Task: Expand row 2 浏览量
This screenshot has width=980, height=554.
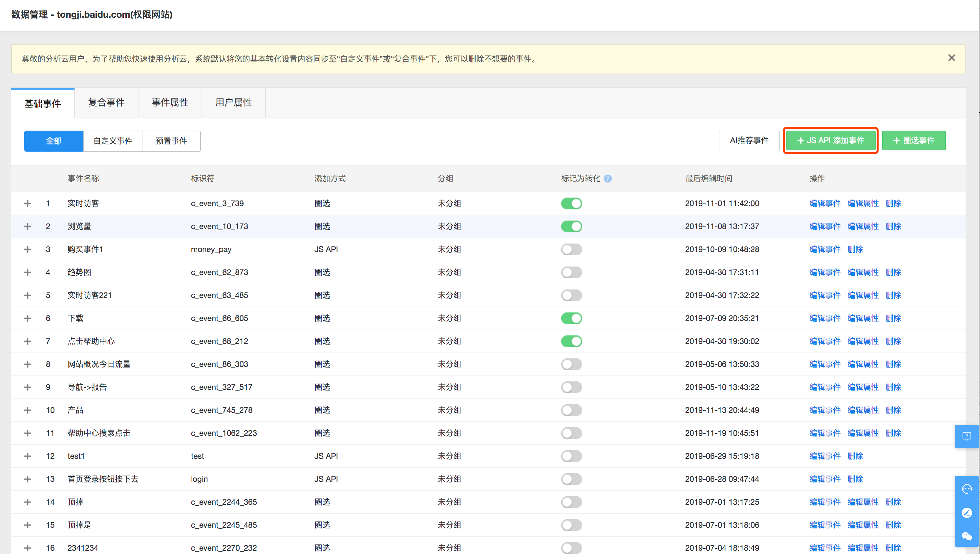Action: point(27,226)
